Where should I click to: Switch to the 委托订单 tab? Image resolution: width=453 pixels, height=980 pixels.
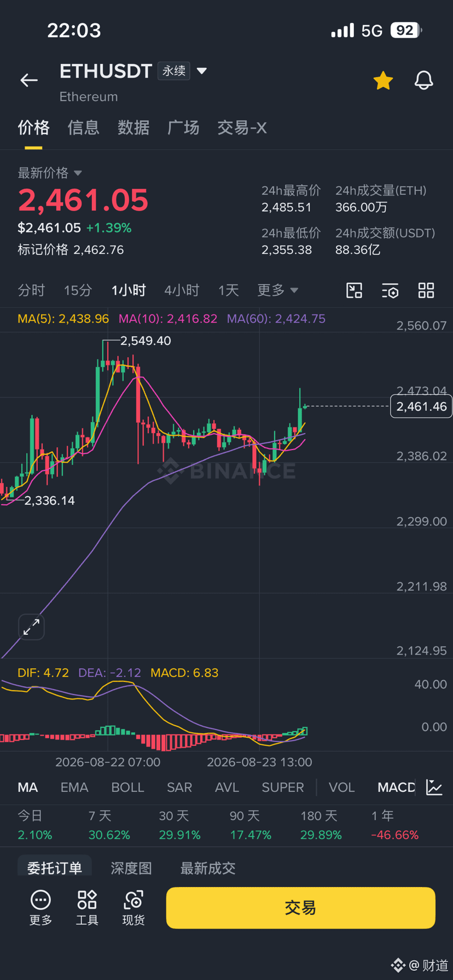click(55, 868)
